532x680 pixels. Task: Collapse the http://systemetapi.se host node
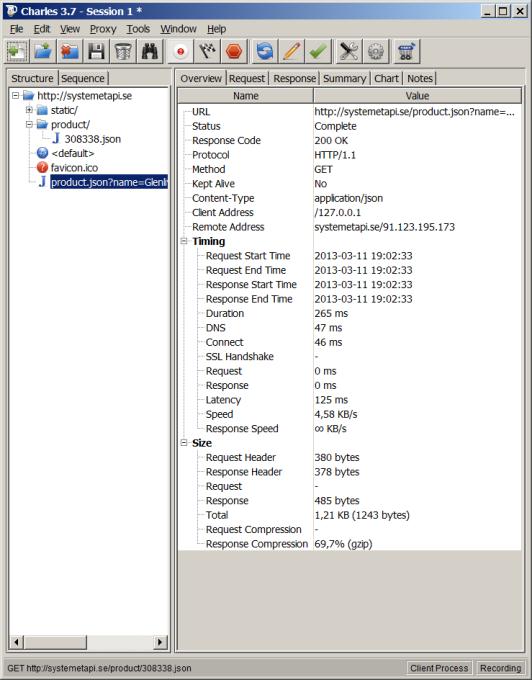pos(16,95)
